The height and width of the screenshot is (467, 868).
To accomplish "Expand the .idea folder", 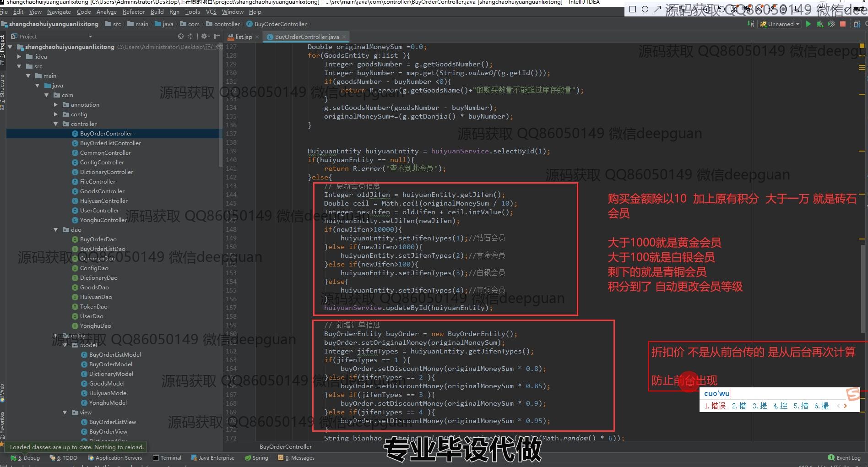I will pyautogui.click(x=19, y=57).
